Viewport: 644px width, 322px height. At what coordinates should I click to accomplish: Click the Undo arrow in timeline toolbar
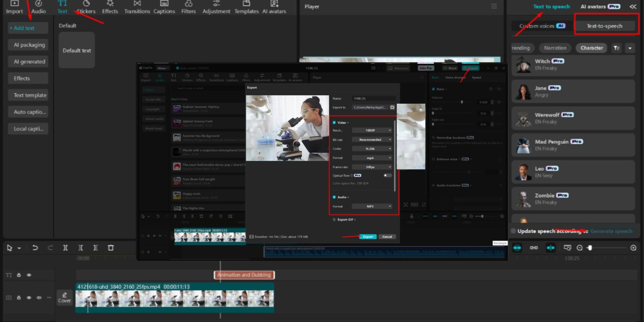click(35, 248)
